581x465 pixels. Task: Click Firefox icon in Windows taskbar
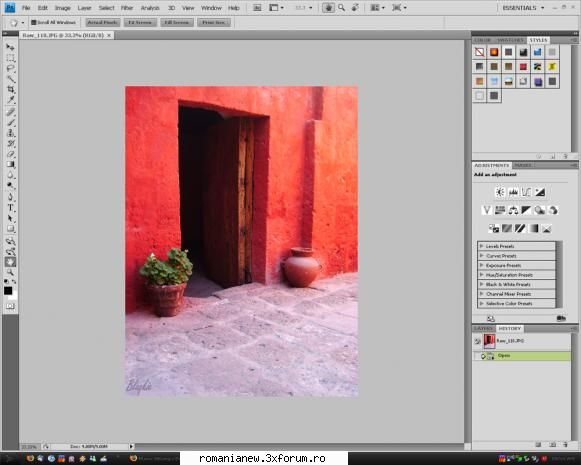[x=30, y=459]
